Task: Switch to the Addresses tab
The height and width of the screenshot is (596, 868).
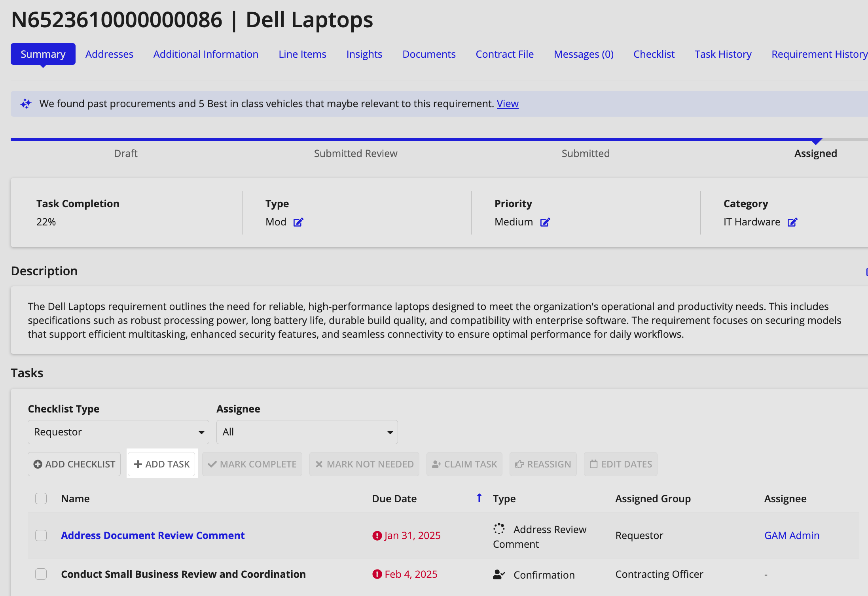Action: tap(110, 54)
